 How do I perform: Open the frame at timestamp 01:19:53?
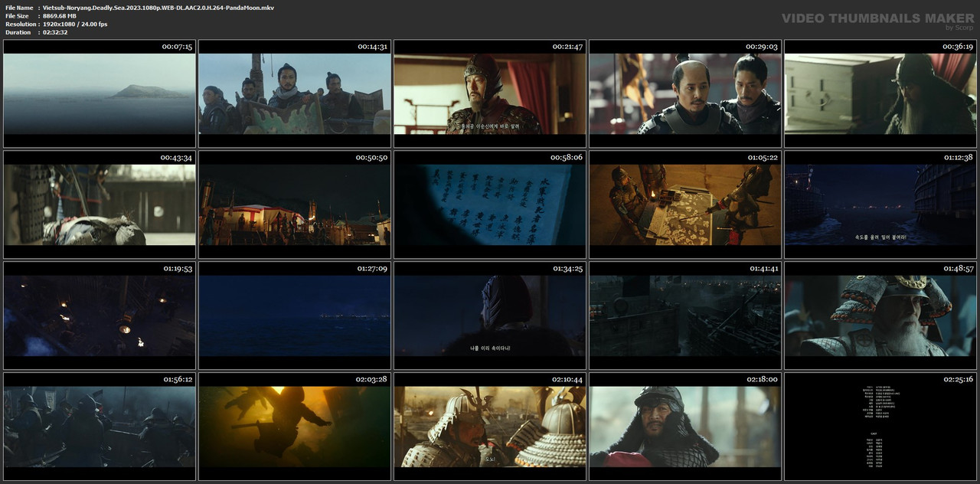point(100,316)
